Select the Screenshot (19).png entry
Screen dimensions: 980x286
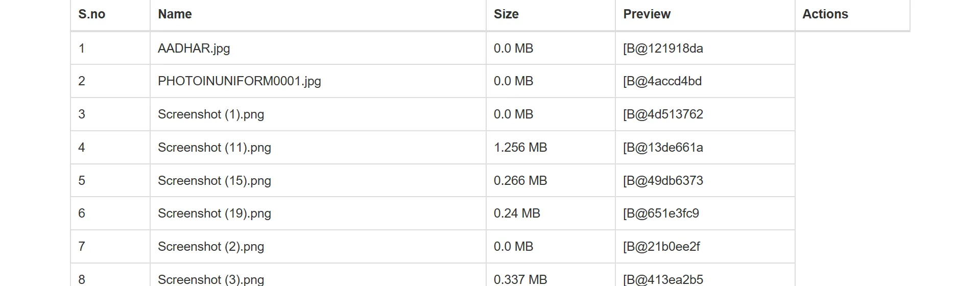[x=214, y=213]
